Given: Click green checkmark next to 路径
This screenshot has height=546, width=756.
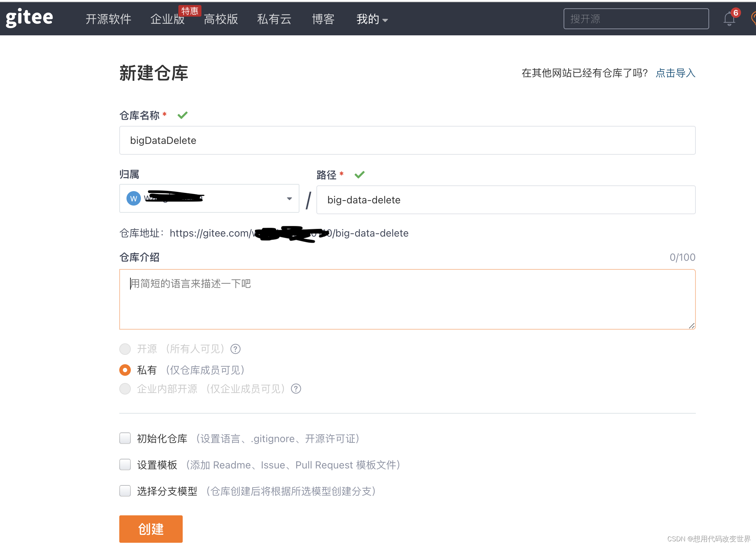Looking at the screenshot, I should (x=359, y=175).
